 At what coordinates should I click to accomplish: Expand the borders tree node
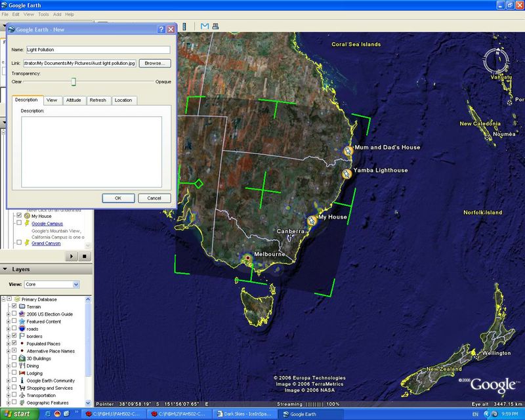click(x=9, y=336)
